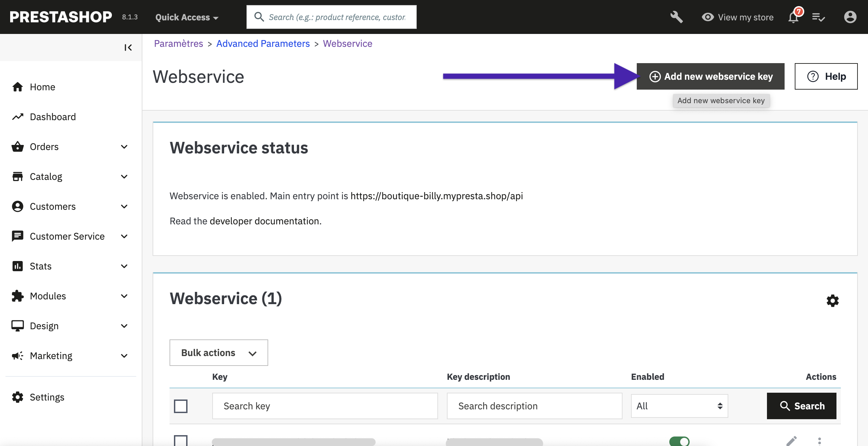The width and height of the screenshot is (868, 446).
Task: Open the checklist tasks icon in header
Action: point(818,17)
